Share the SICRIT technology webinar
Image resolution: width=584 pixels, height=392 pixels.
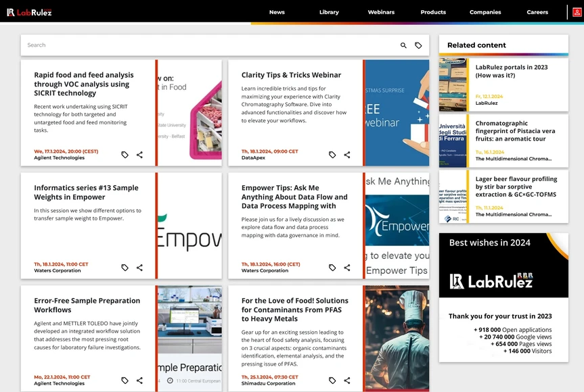pyautogui.click(x=139, y=155)
